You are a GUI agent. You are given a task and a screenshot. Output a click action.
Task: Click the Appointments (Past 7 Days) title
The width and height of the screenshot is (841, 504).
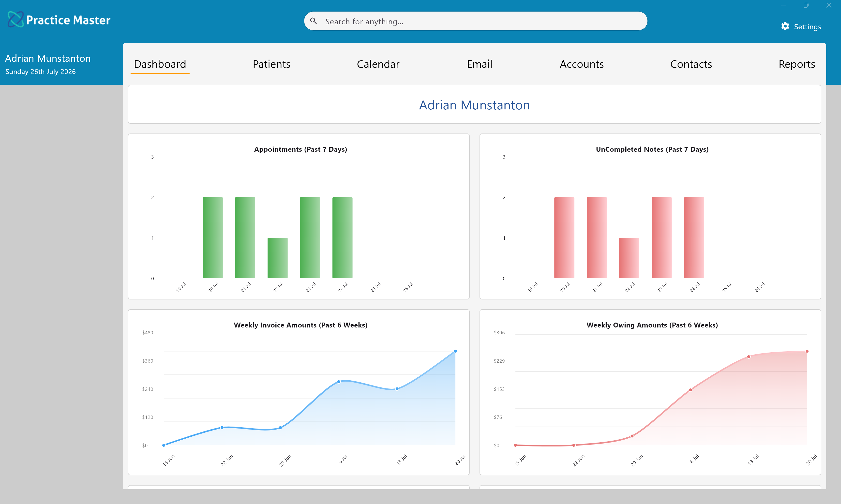coord(300,149)
